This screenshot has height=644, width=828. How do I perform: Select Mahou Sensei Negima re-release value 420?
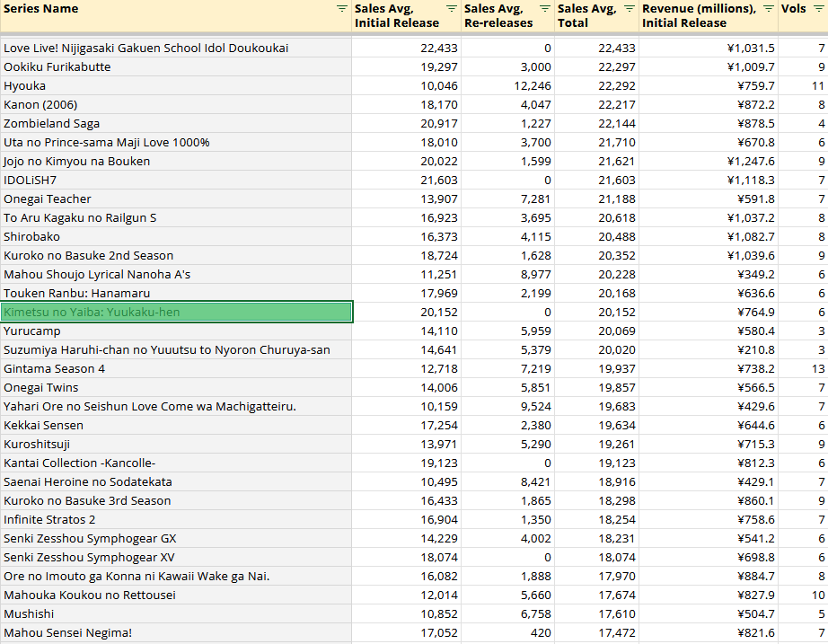click(507, 633)
